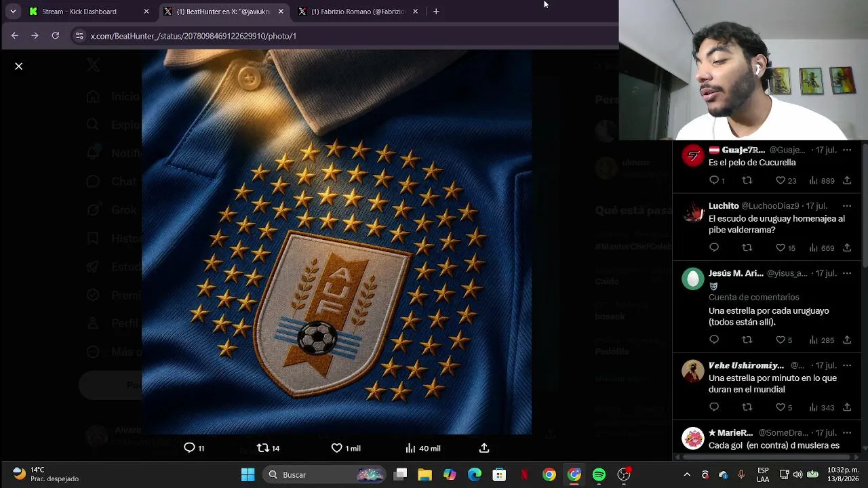This screenshot has height=488, width=868.
Task: Close the BeatHunter en X tab
Action: [281, 12]
